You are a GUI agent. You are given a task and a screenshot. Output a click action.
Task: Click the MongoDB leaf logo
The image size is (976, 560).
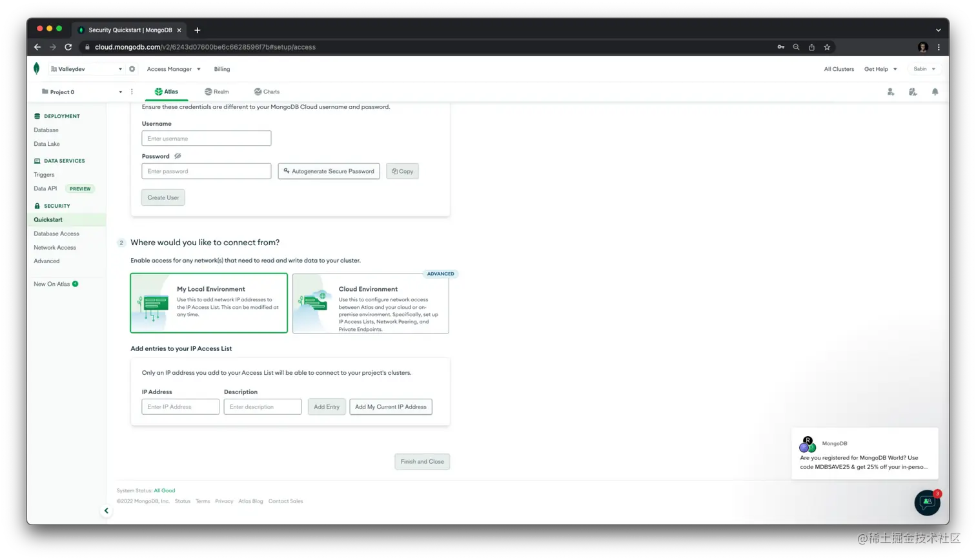pos(37,68)
